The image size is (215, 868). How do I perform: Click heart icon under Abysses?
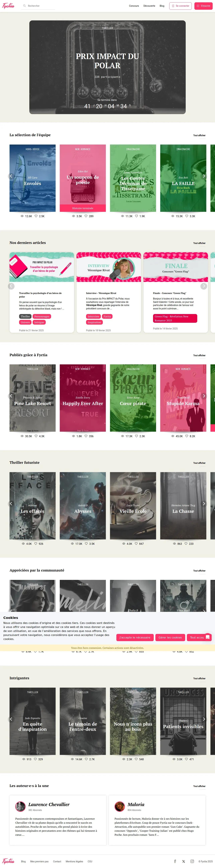pyautogui.click(x=86, y=544)
